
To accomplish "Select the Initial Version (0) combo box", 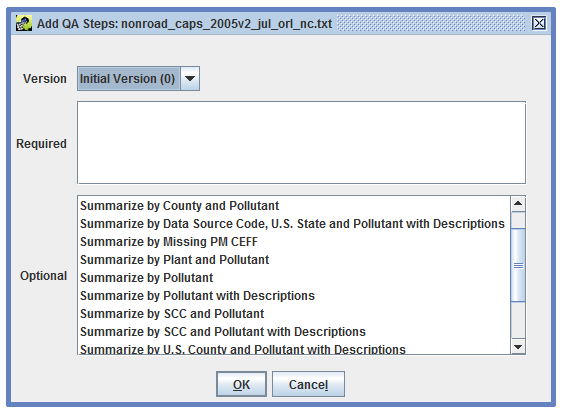I will tap(138, 78).
